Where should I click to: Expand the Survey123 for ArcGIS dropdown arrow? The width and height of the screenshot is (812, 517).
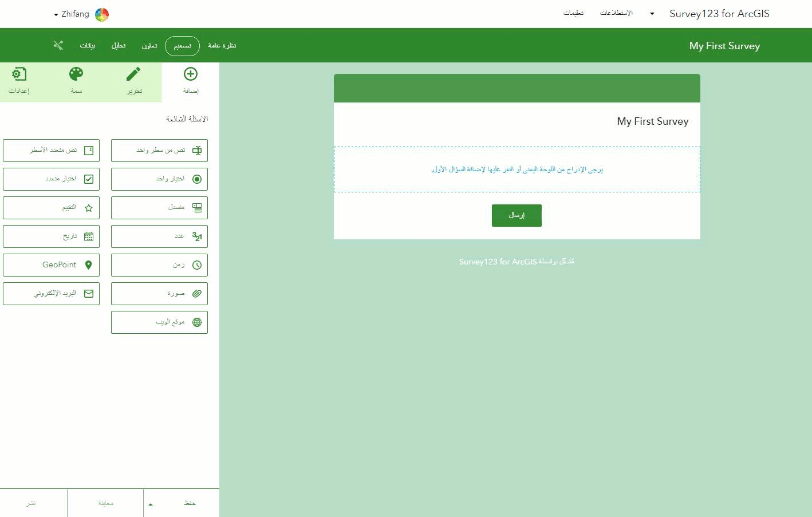pyautogui.click(x=652, y=14)
